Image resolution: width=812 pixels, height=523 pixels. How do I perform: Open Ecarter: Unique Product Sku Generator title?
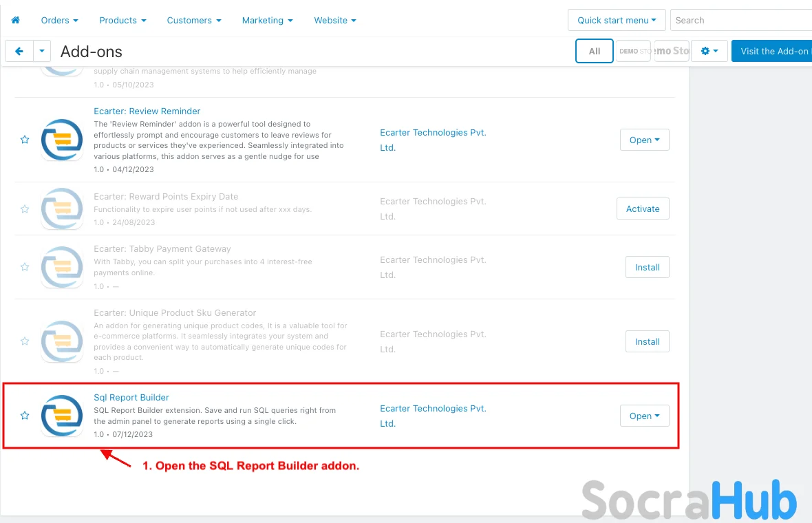pos(175,312)
